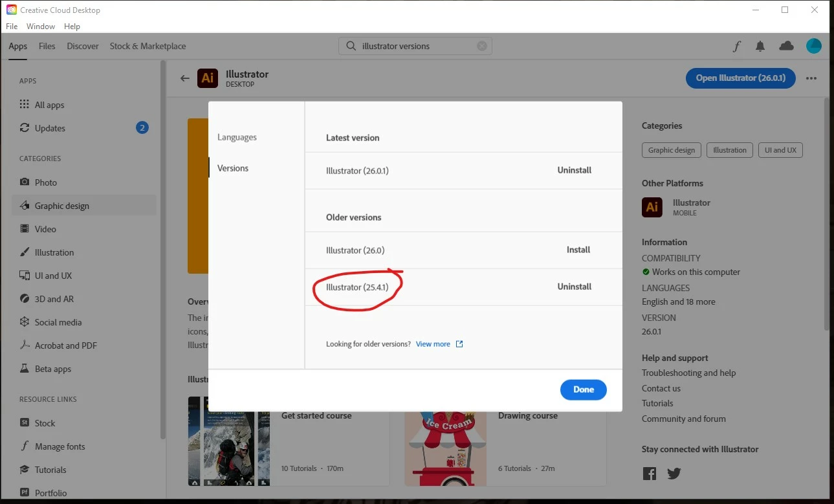The image size is (834, 504).
Task: Open the File menu
Action: pyautogui.click(x=12, y=27)
